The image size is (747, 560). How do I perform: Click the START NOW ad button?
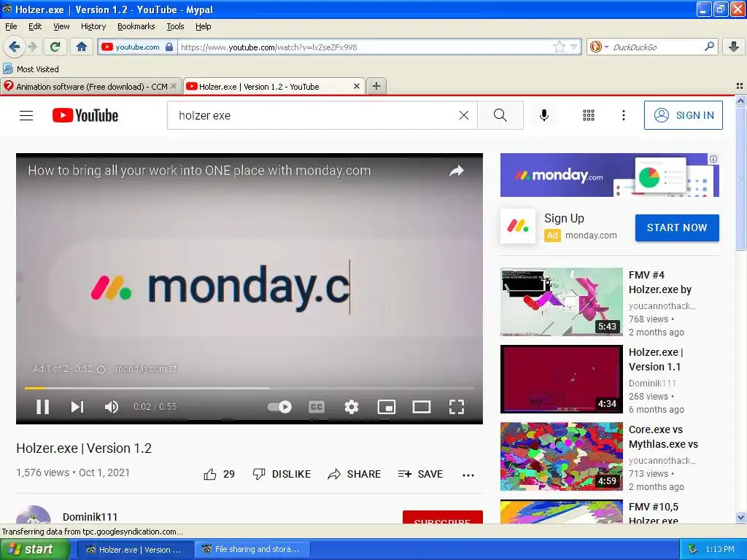click(677, 227)
